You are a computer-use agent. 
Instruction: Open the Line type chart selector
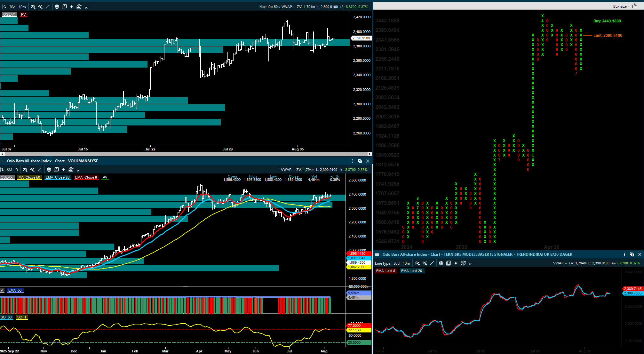tap(383, 263)
